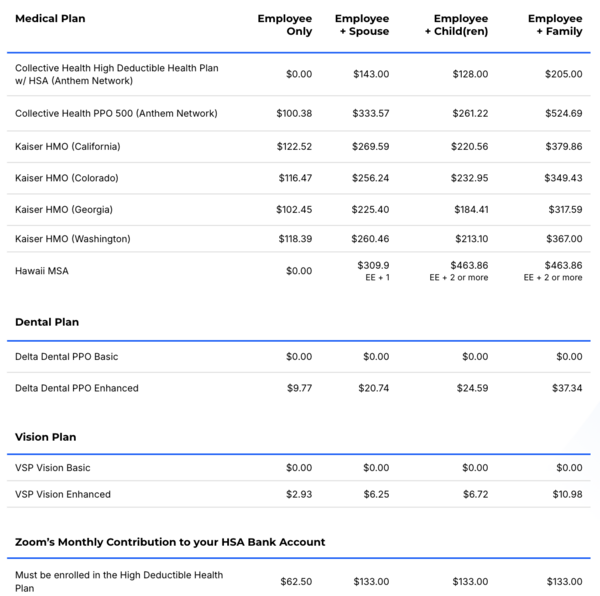Click the HSA Bank Account contribution heading

coord(170,542)
